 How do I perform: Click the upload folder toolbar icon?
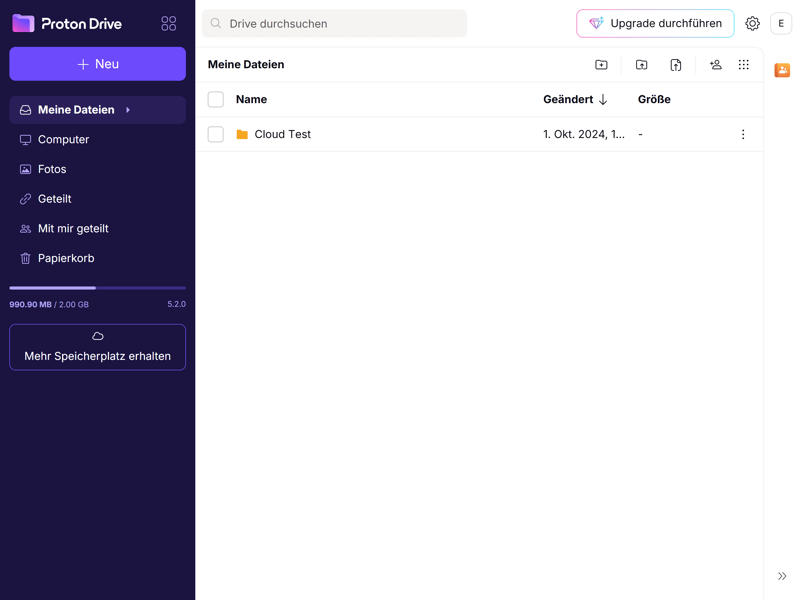tap(642, 65)
